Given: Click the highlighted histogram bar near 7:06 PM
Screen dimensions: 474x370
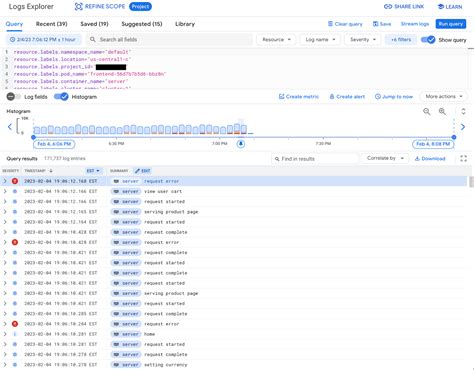Looking at the screenshot, I should point(237,129).
